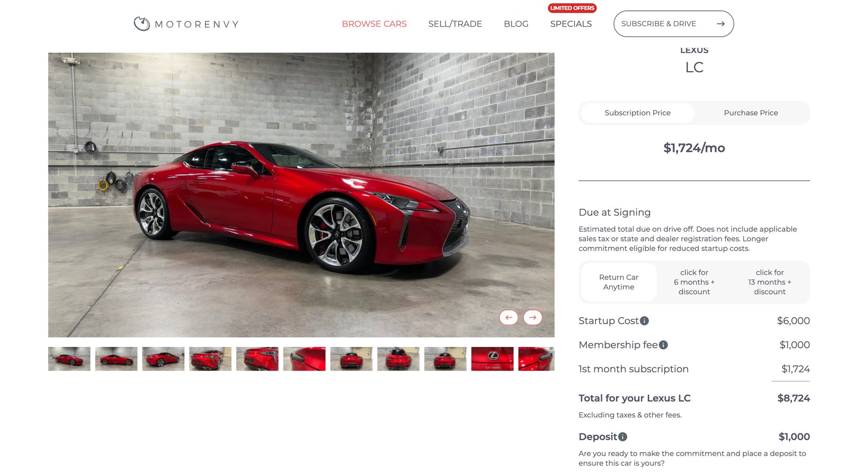Image resolution: width=868 pixels, height=475 pixels.
Task: Click the previous image arrow on the photo
Action: (x=509, y=317)
